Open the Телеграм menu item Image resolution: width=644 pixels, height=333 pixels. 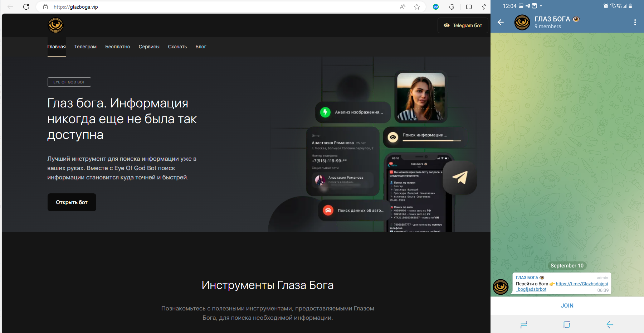86,47
